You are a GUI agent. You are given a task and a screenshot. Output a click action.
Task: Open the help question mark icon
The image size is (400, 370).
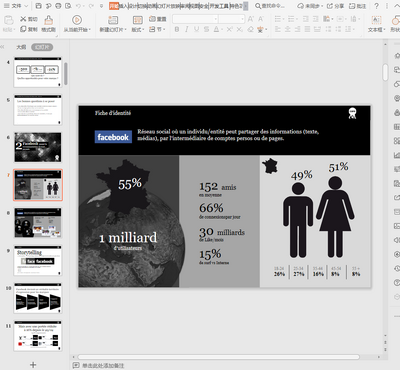376,6
